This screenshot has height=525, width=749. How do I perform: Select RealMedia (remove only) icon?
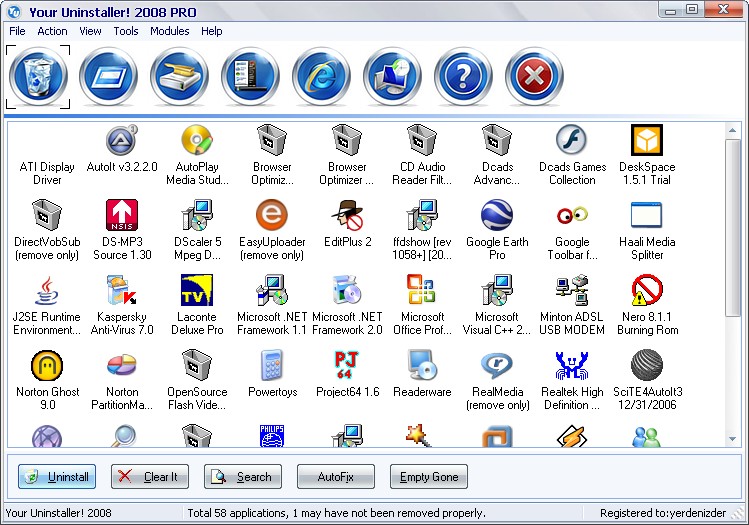click(497, 365)
